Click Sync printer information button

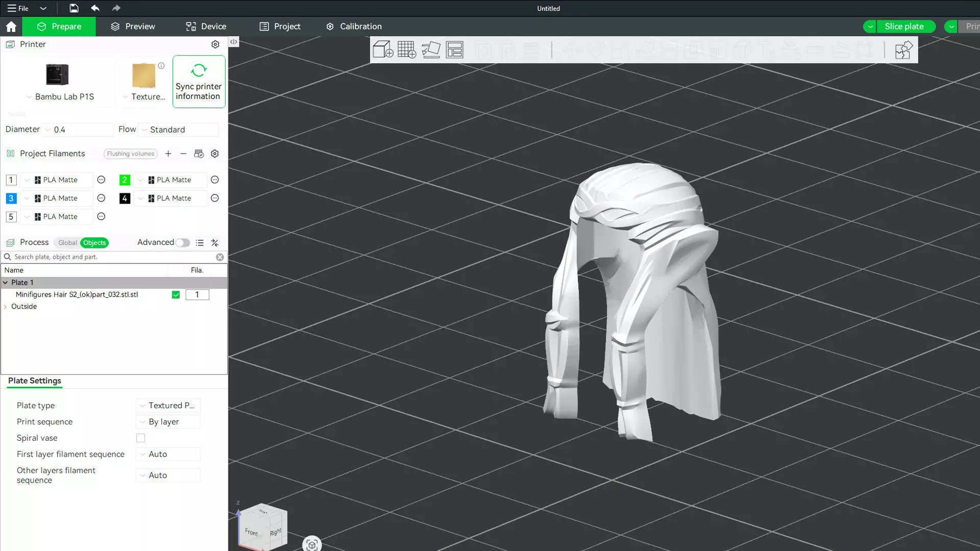tap(199, 82)
